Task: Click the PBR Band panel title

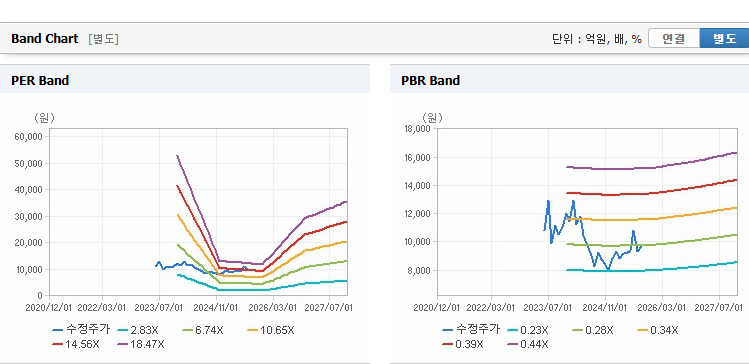Action: (430, 80)
